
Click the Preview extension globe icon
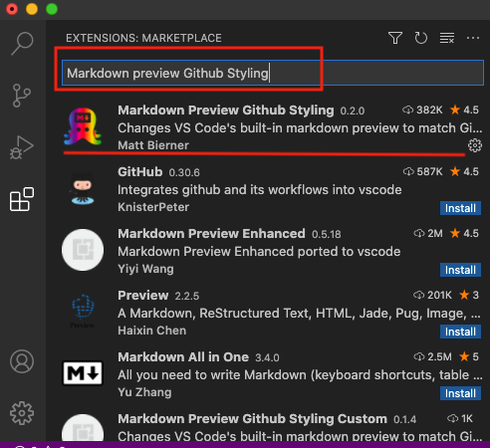83,311
